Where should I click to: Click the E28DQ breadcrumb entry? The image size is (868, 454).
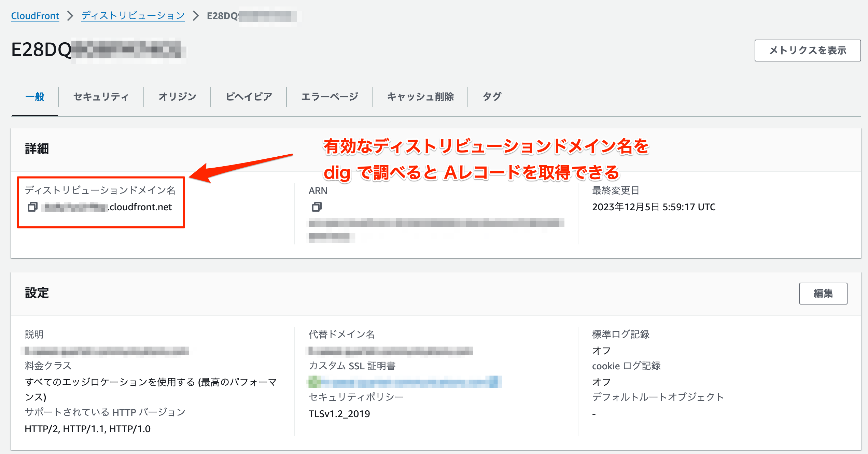(252, 16)
